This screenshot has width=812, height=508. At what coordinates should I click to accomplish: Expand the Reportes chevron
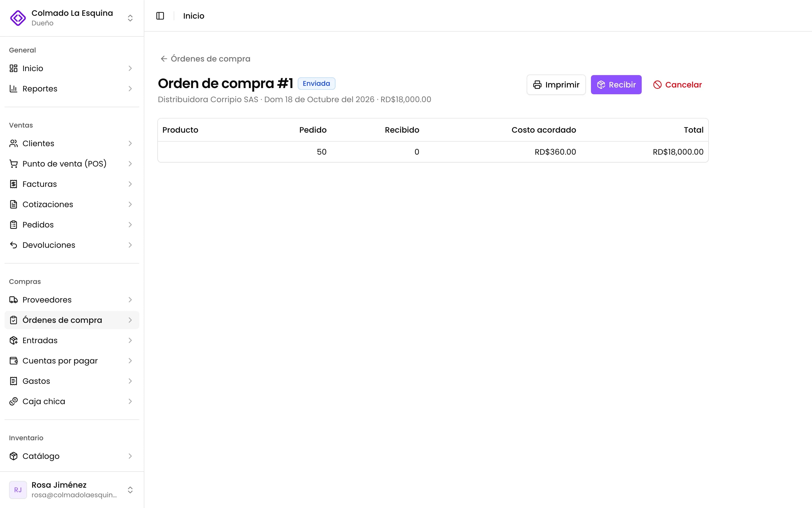pyautogui.click(x=130, y=89)
